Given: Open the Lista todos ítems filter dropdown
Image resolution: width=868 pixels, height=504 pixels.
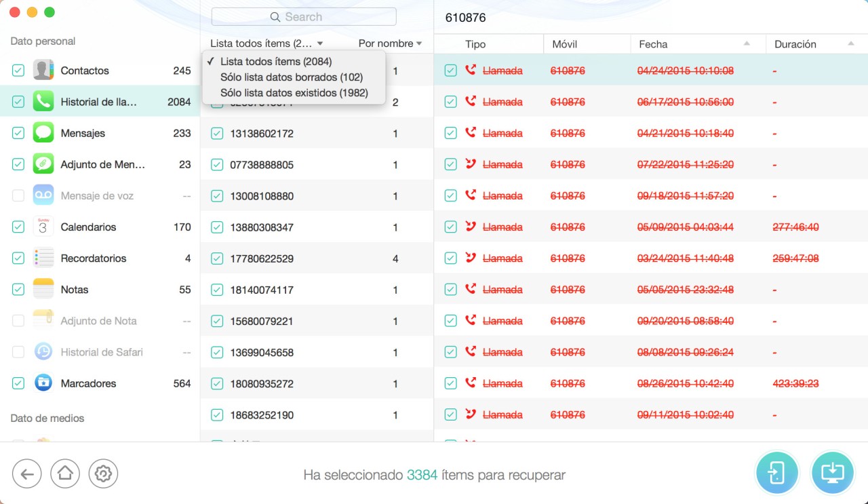Looking at the screenshot, I should (267, 43).
